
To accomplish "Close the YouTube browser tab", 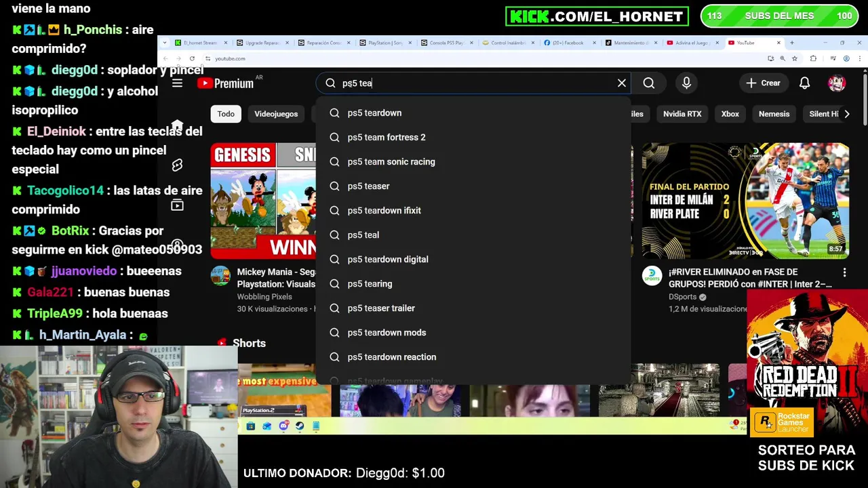I will [778, 43].
